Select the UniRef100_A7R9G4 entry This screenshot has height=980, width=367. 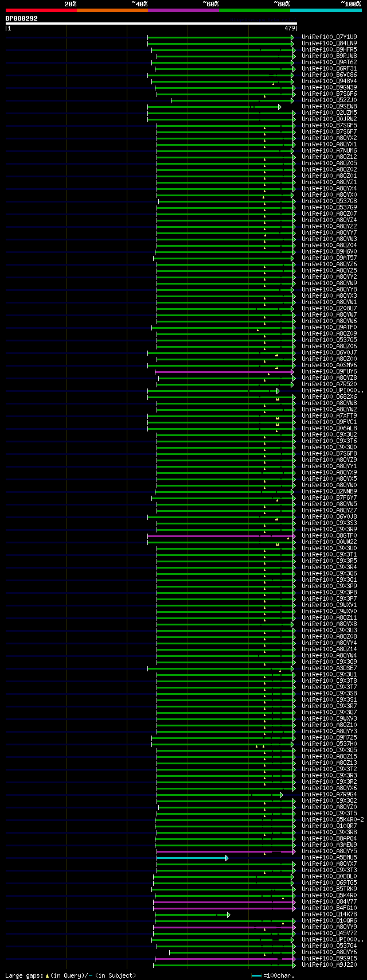(x=329, y=794)
